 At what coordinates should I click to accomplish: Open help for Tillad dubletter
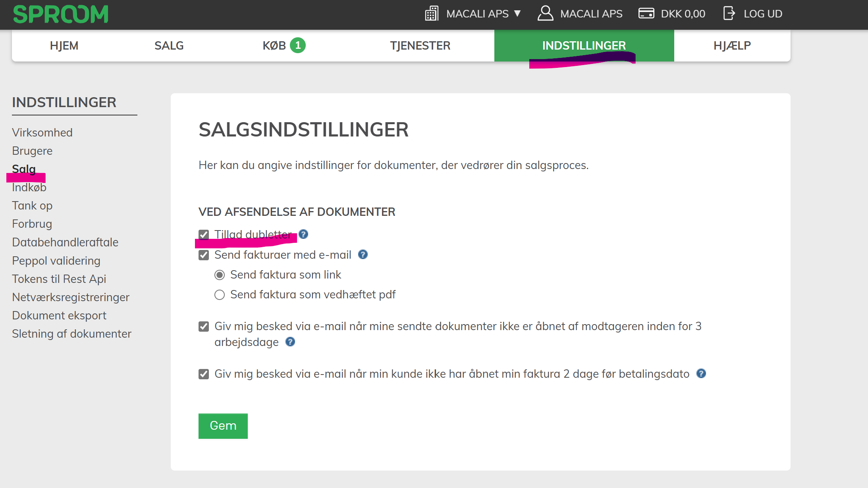303,234
